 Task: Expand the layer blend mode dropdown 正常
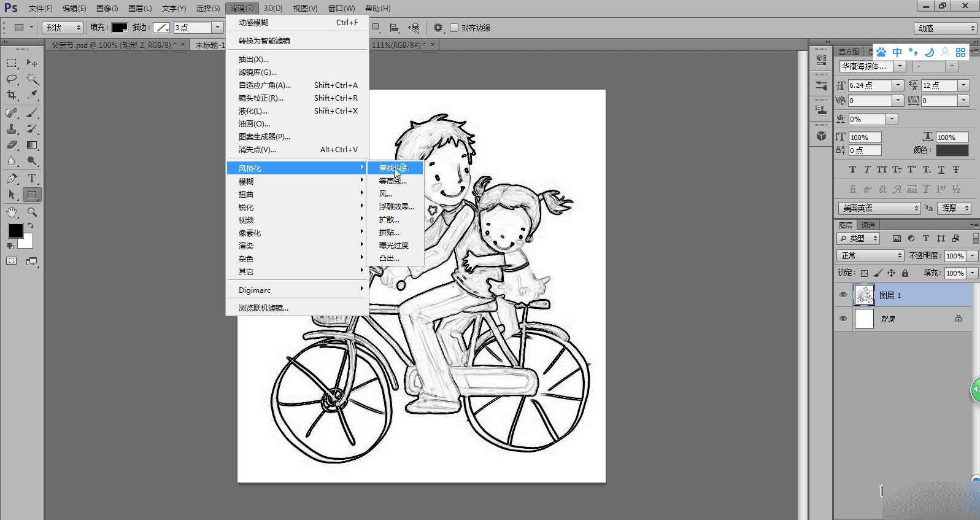pos(870,255)
